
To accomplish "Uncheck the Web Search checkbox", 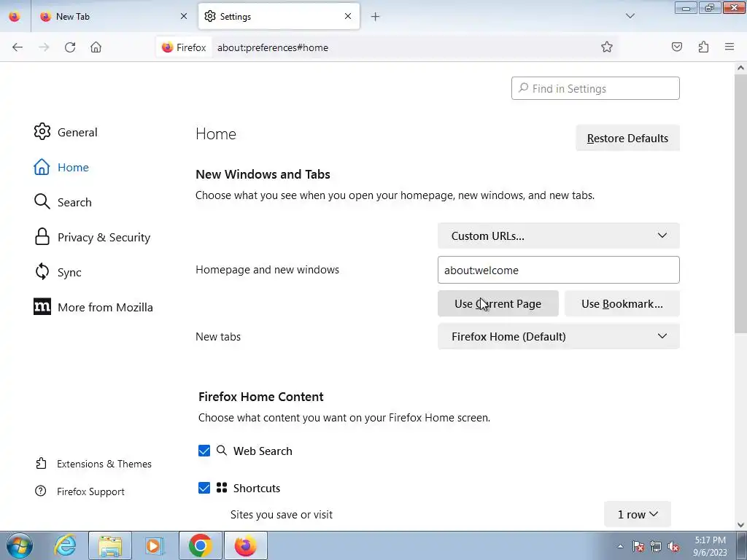I will [x=204, y=451].
